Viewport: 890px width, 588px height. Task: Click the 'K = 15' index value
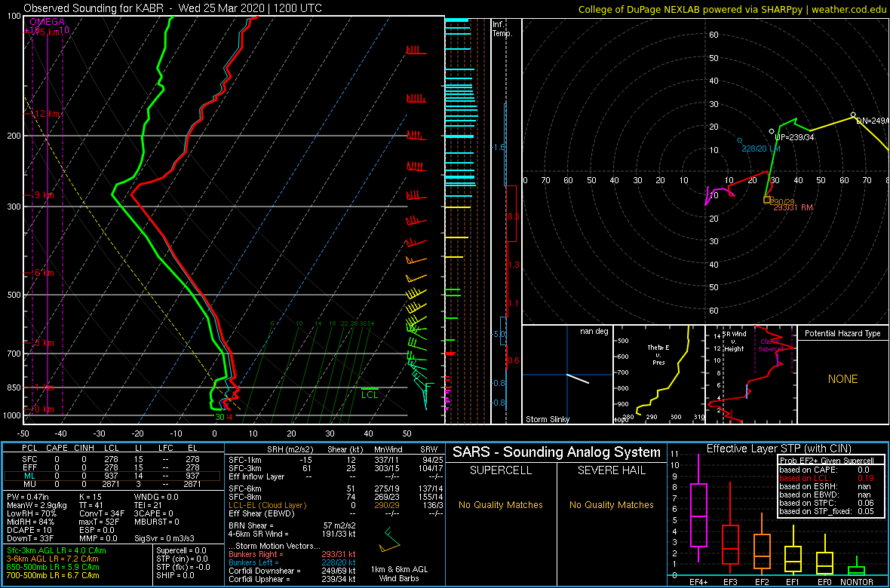pyautogui.click(x=91, y=498)
